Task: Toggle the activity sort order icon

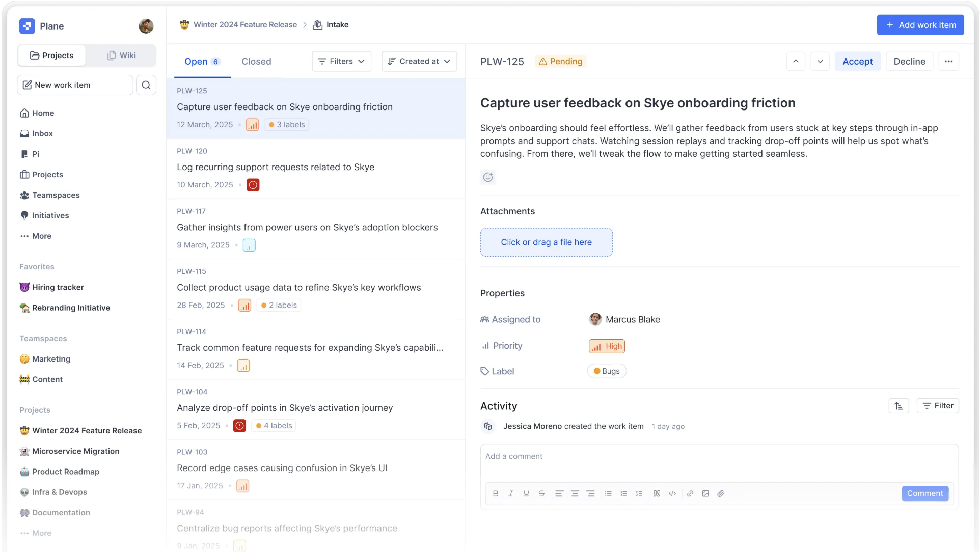Action: pos(899,406)
